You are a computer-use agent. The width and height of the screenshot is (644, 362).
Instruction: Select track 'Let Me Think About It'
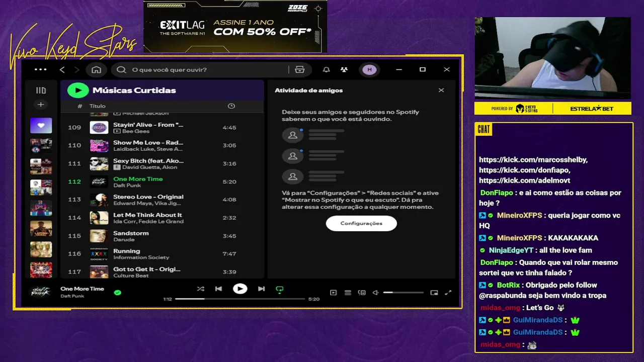click(163, 218)
